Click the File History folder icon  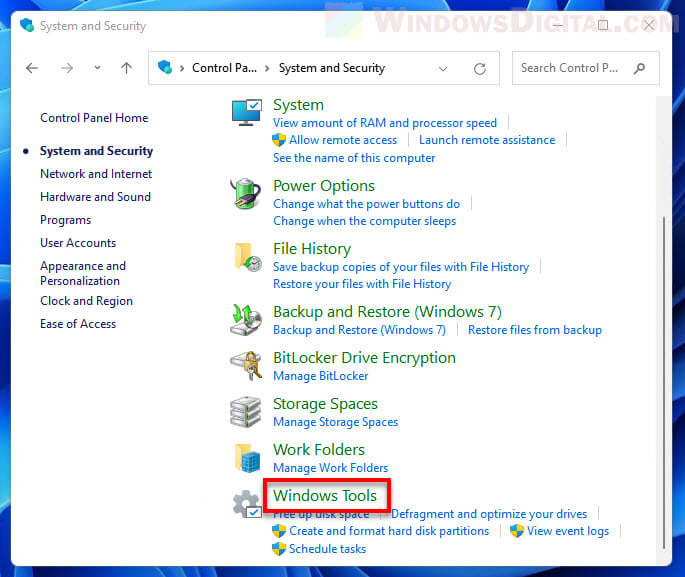(x=247, y=257)
